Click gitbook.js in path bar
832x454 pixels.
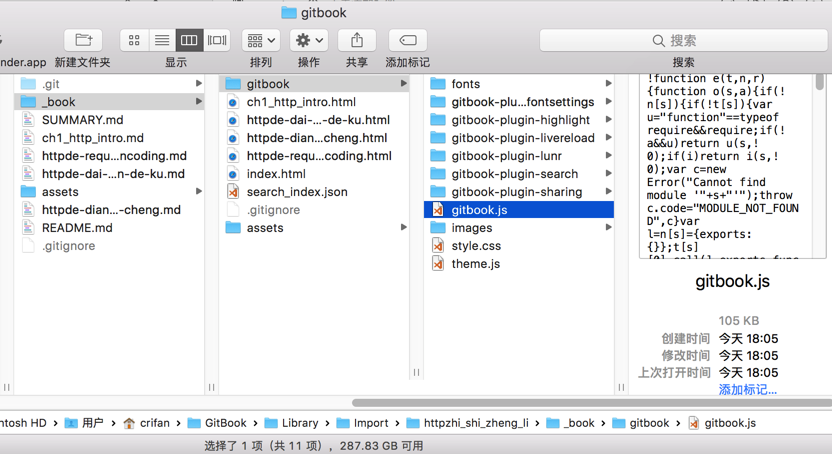(x=722, y=423)
